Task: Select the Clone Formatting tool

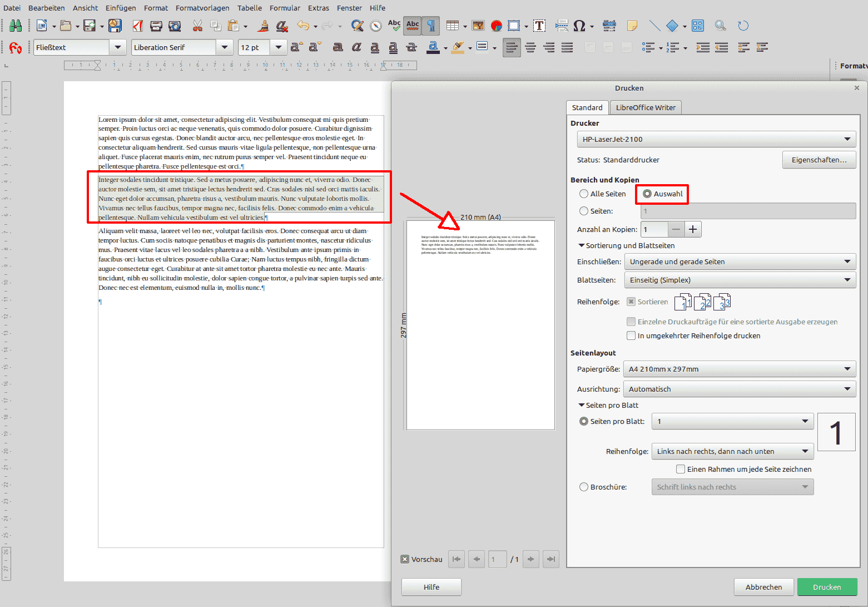Action: pyautogui.click(x=263, y=26)
